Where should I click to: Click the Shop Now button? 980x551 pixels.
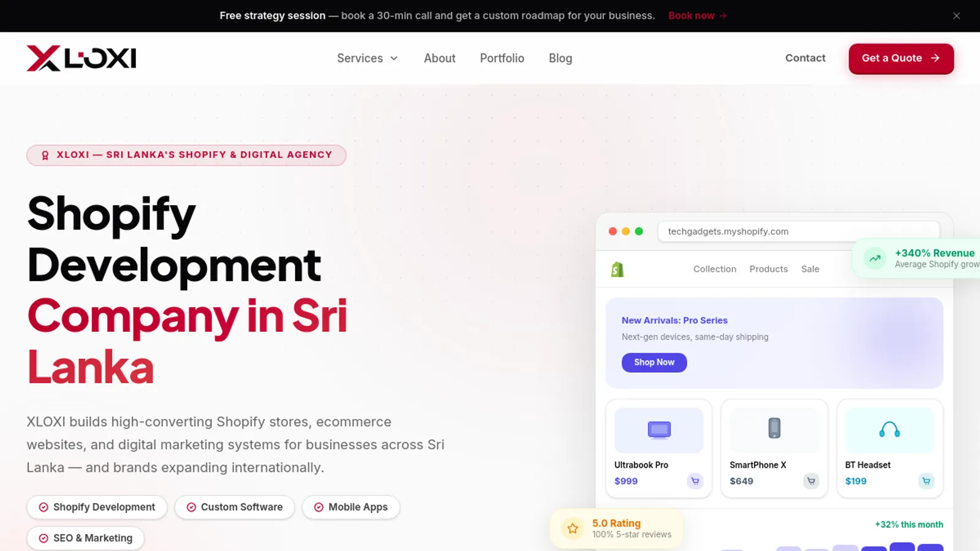(x=654, y=362)
